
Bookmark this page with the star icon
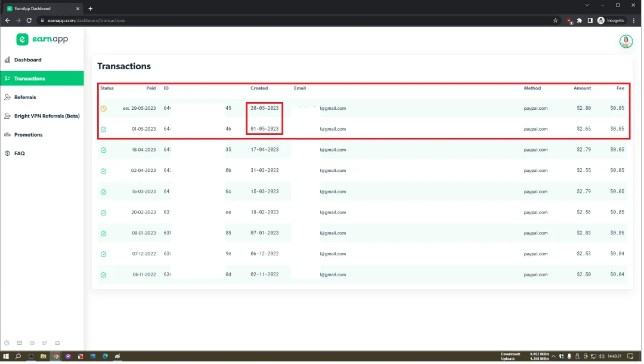[x=556, y=20]
